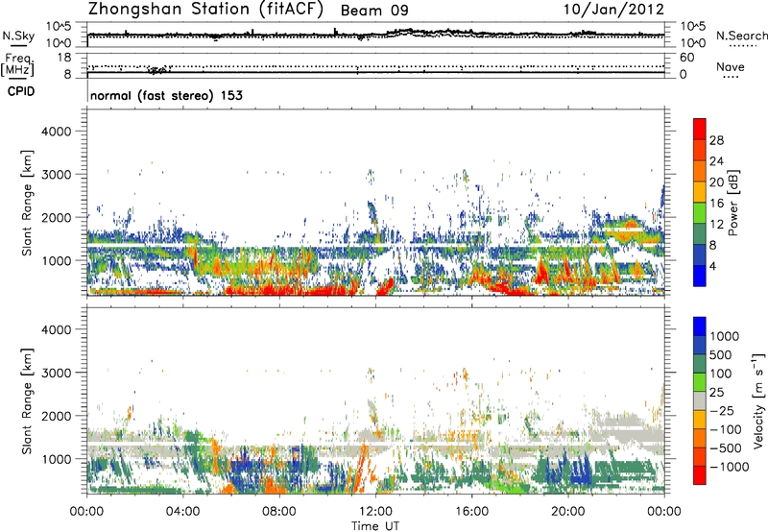Click the date '10/Jan/2012'
This screenshot has height=532, width=768.
pyautogui.click(x=613, y=10)
